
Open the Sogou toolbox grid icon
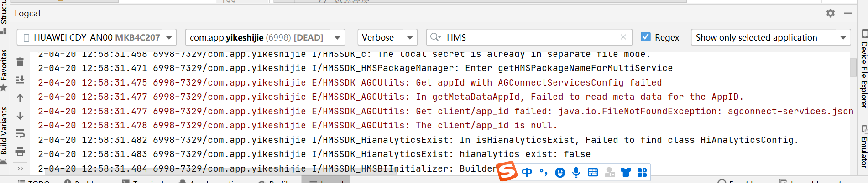[642, 173]
